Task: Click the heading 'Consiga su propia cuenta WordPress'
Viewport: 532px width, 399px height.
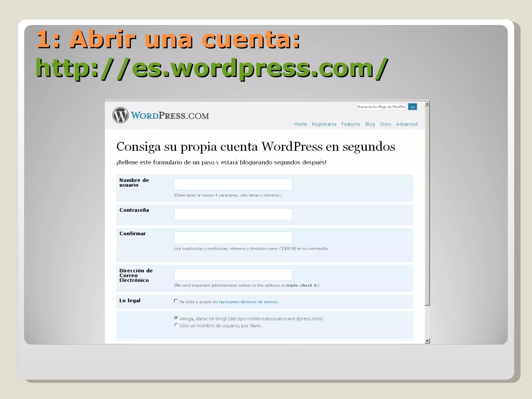Action: (256, 147)
